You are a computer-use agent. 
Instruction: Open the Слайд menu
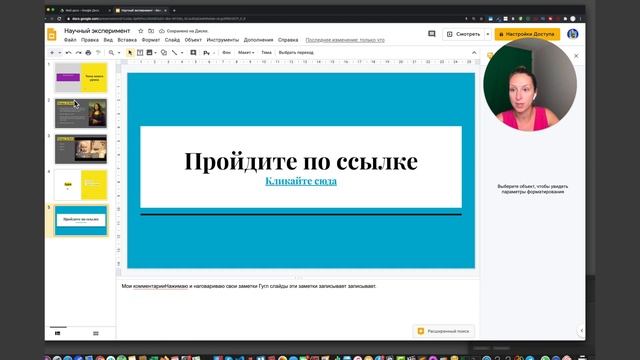pyautogui.click(x=172, y=40)
